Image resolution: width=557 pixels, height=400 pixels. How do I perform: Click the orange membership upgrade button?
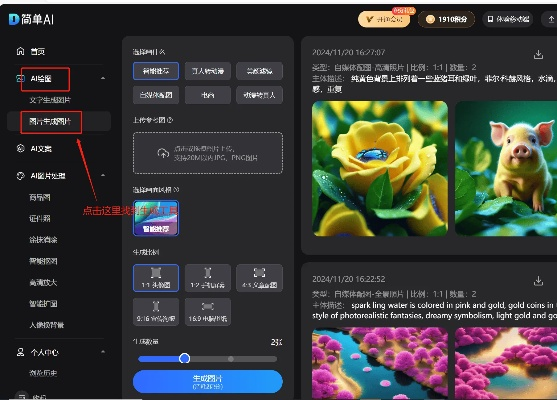[384, 19]
